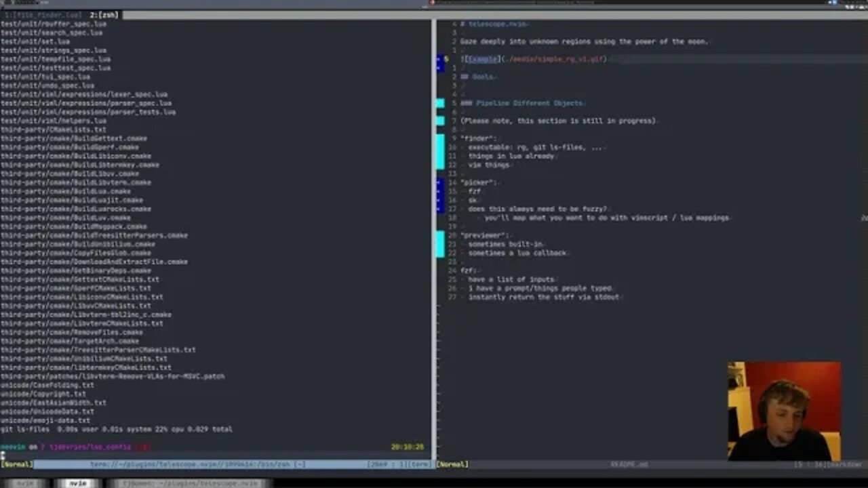The image size is (868, 488).
Task: Click the [Normal] mode indicator in the left pane
Action: [x=17, y=464]
